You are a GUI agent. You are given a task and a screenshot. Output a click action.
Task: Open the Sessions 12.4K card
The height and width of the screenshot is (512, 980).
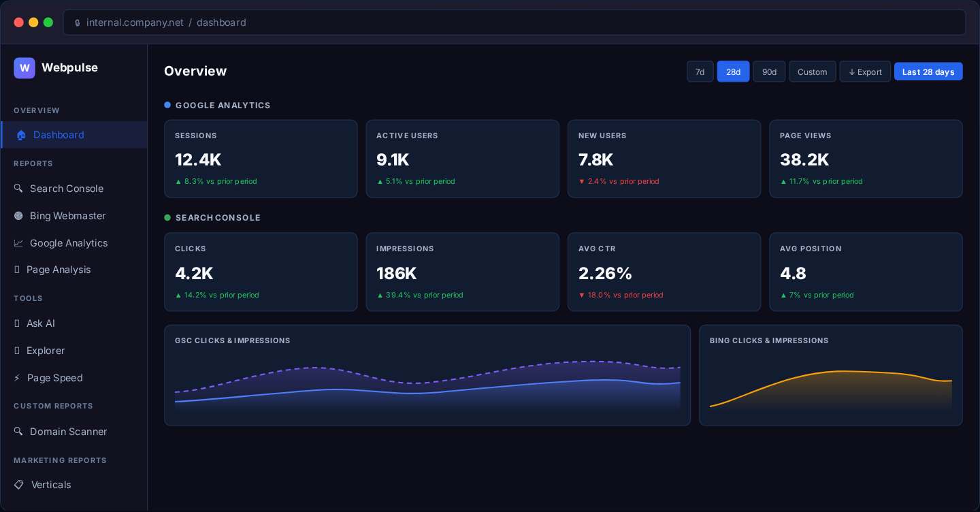261,159
